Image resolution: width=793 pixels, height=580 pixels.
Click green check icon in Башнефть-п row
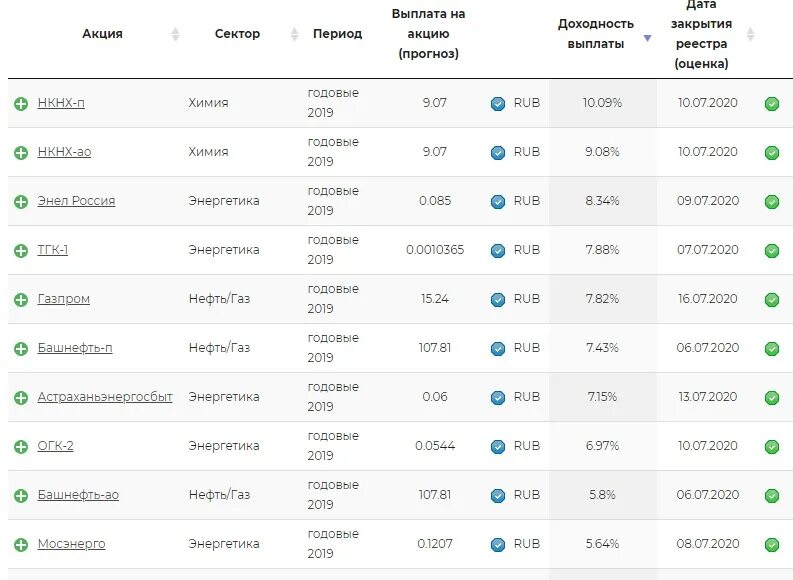772,349
